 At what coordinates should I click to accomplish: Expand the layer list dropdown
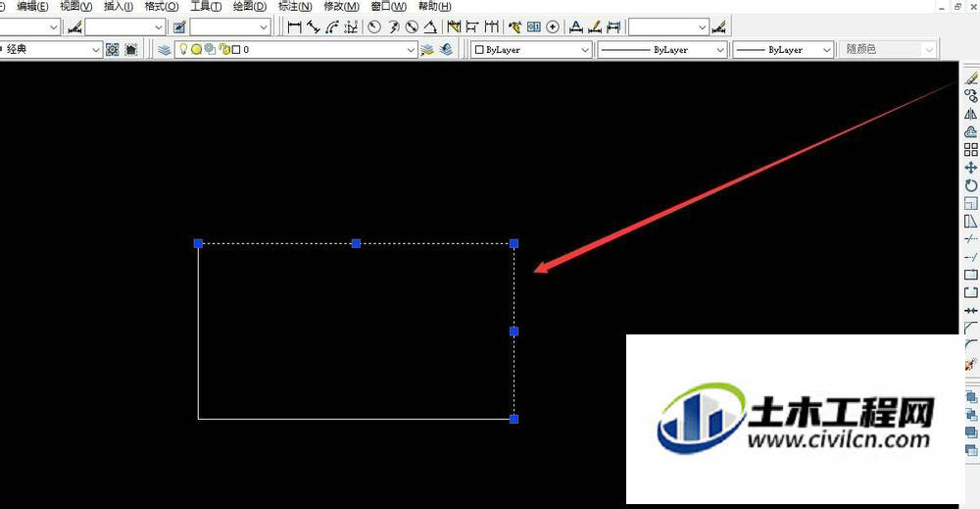411,49
